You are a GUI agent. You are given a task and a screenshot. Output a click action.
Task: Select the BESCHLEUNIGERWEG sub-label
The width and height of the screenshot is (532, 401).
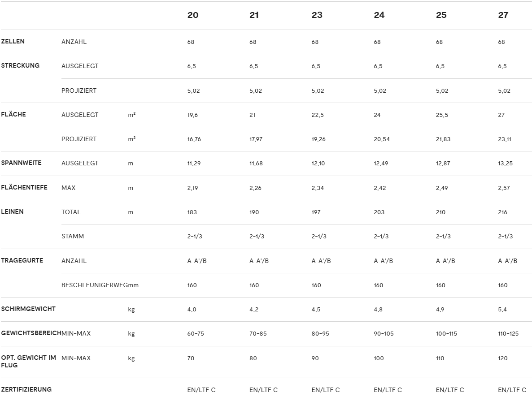[x=95, y=285]
